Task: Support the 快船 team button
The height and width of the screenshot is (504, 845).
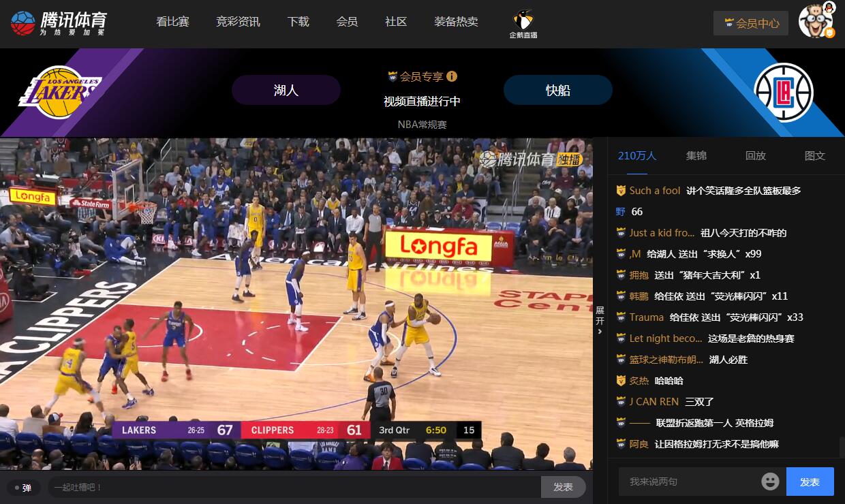Action: coord(558,90)
